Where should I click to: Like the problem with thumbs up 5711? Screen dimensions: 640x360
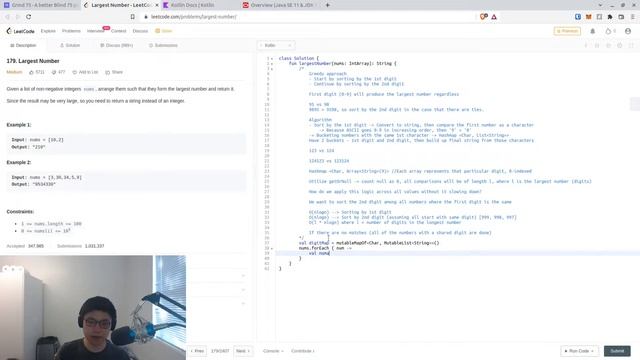point(36,72)
